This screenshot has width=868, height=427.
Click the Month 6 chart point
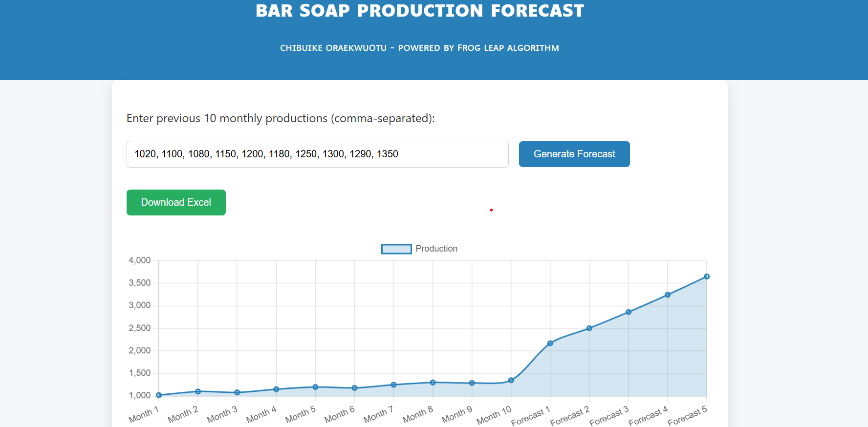[x=354, y=388]
